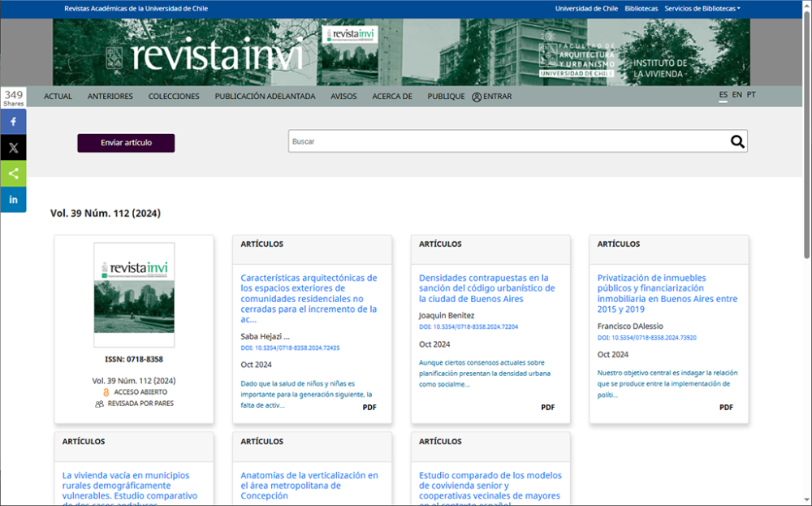Image resolution: width=812 pixels, height=506 pixels.
Task: Switch the language to EN
Action: pos(736,94)
